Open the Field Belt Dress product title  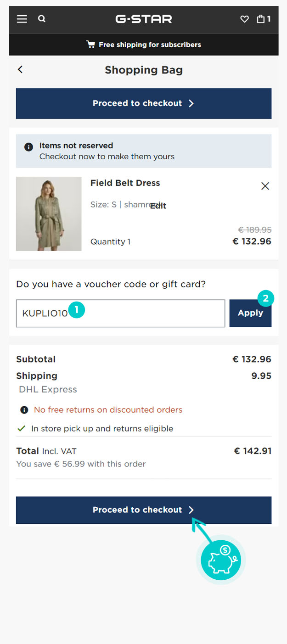(125, 183)
